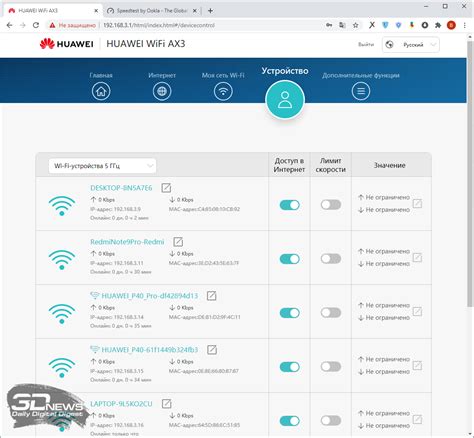474x438 pixels.
Task: Edit speed limit values for LAPTOP-9L5KO2CU
Action: pos(417,419)
